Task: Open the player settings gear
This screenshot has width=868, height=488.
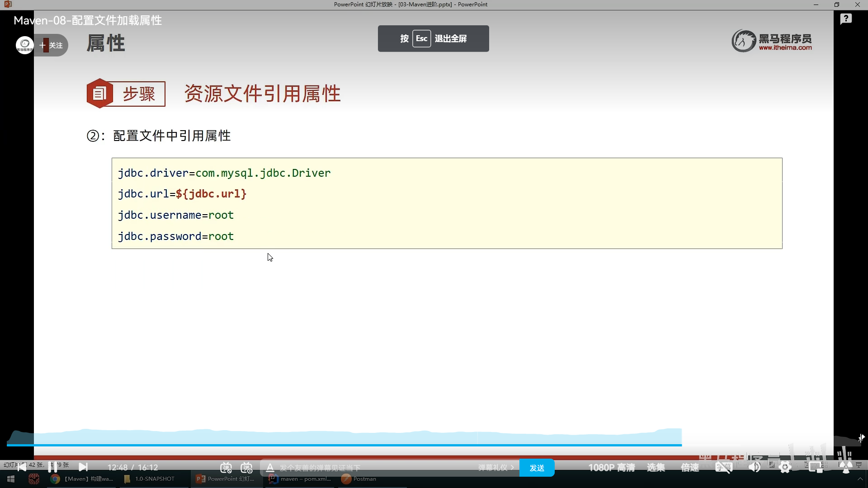Action: click(x=785, y=468)
